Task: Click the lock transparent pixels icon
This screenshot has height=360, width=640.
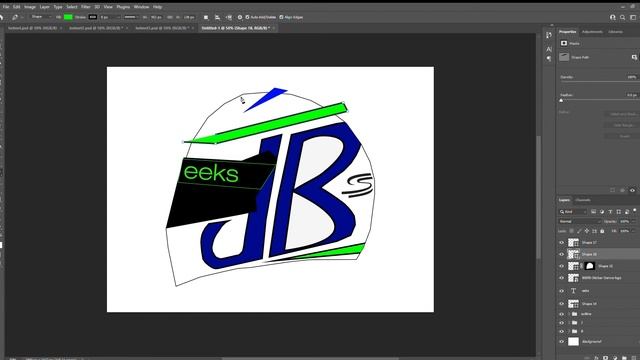Action: pos(571,231)
